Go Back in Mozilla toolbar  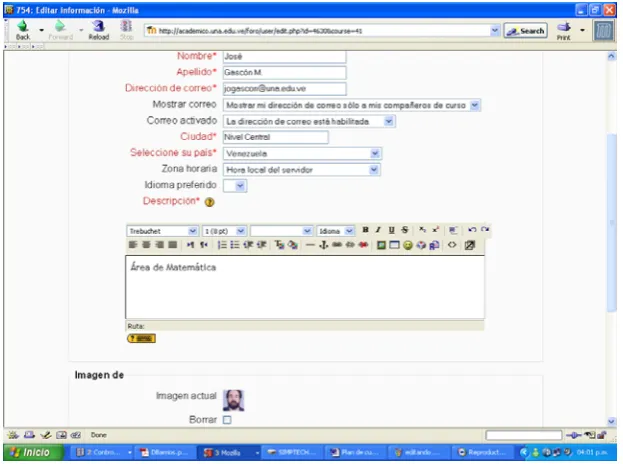pos(23,30)
